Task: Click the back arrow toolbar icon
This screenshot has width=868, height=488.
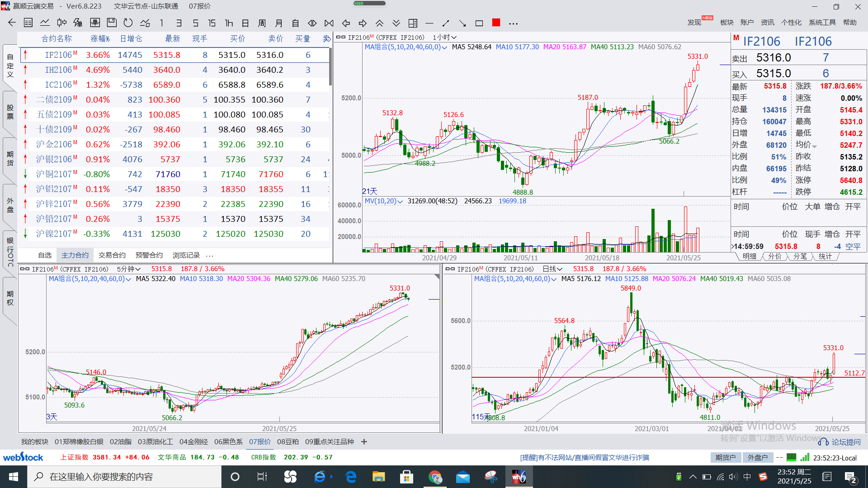Action: click(x=12, y=23)
